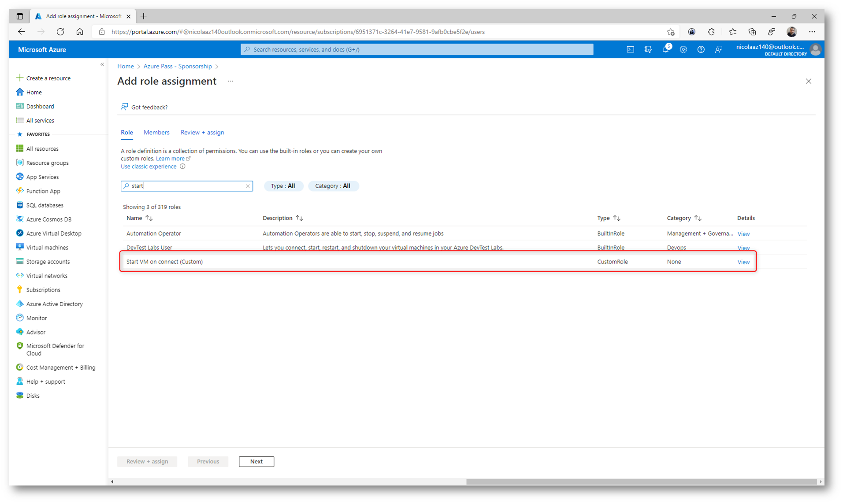Clear the role search box
This screenshot has width=843, height=504.
point(248,186)
